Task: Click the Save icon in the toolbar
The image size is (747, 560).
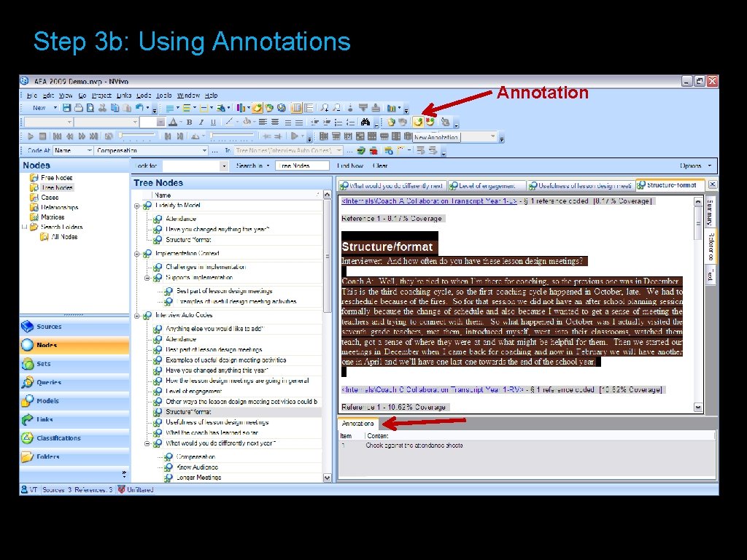Action: point(66,108)
